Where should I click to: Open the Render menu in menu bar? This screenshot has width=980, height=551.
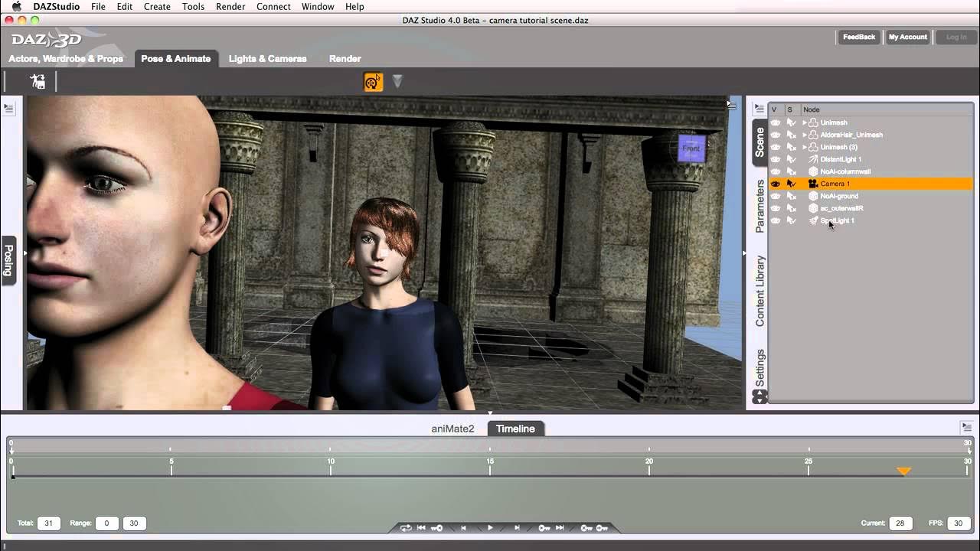click(230, 6)
